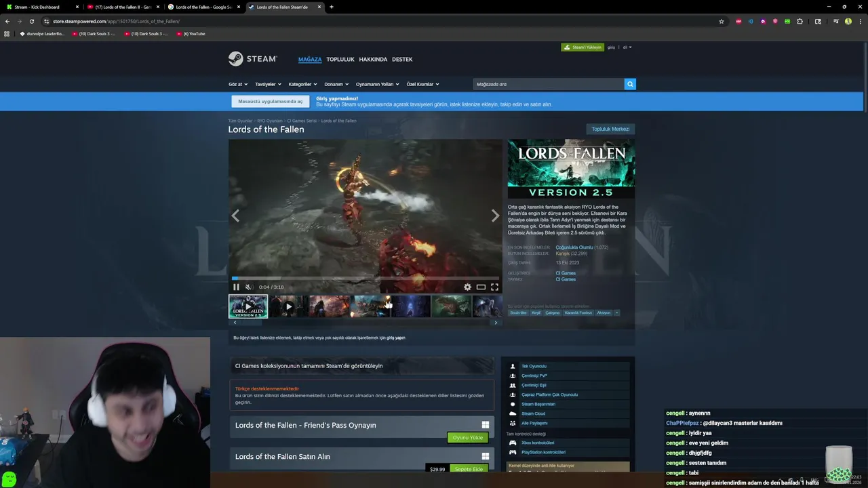Select the Souls-like tag
Screen dimensions: 868x488
518,313
